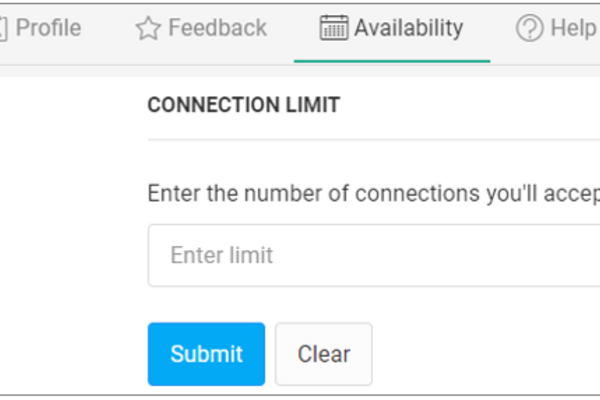Click gray bar space between Profile and Feedback
Image resolution: width=600 pixels, height=400 pixels.
108,28
